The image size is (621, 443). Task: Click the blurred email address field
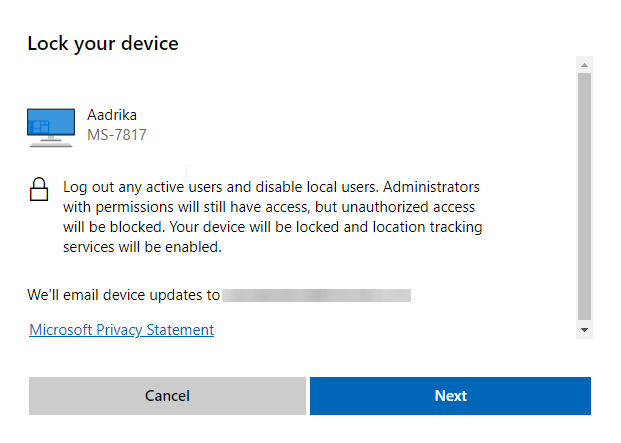(316, 295)
